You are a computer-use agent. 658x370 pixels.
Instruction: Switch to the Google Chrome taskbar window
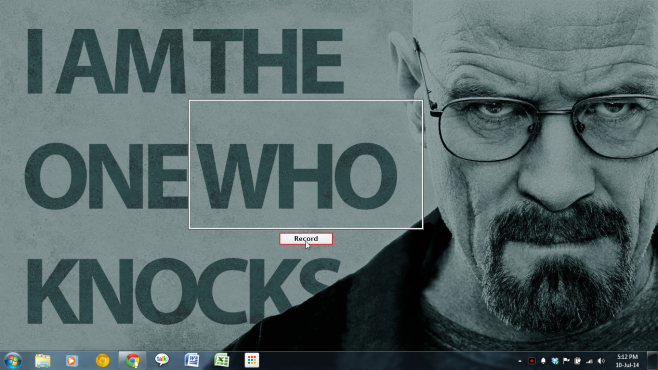point(132,361)
